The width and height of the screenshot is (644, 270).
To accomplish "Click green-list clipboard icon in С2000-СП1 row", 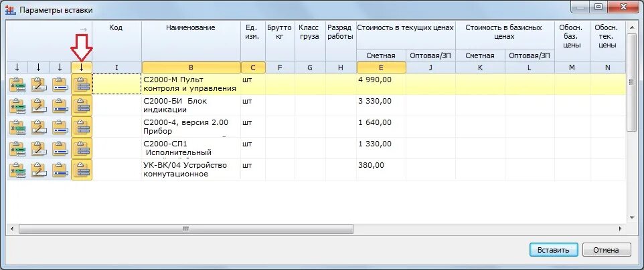I will (17, 148).
